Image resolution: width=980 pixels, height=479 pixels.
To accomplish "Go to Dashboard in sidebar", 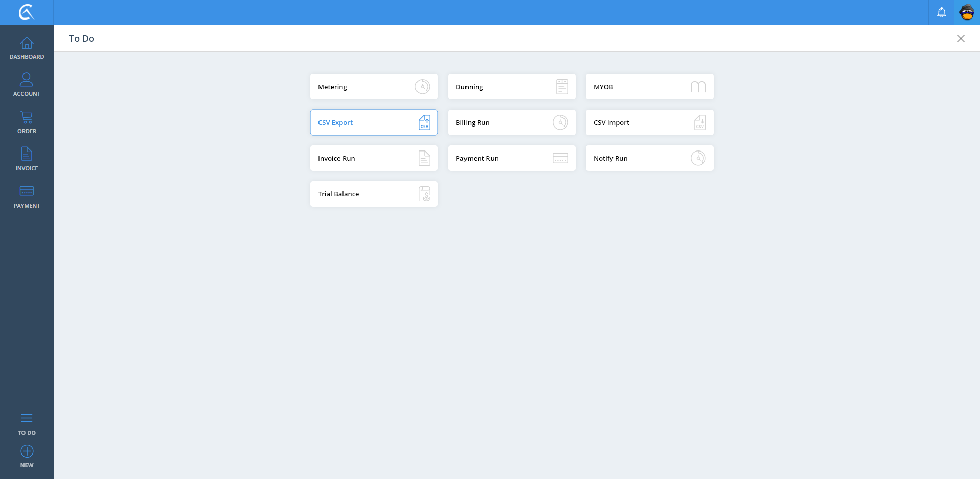I will coord(27,48).
